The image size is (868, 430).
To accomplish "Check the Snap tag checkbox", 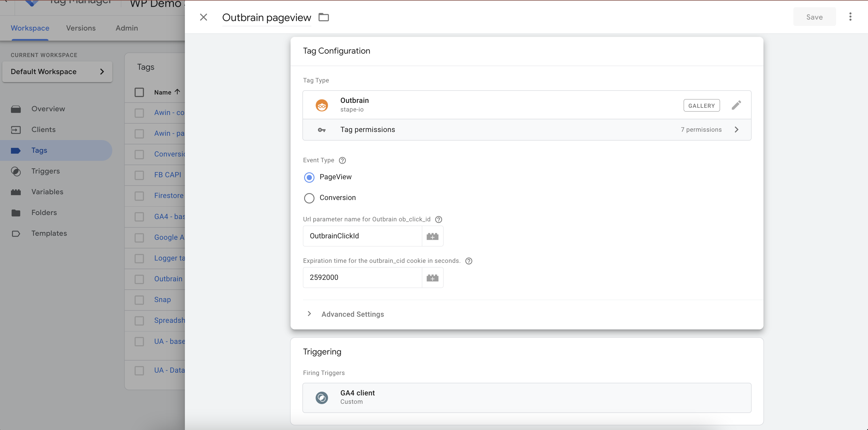I will 139,300.
